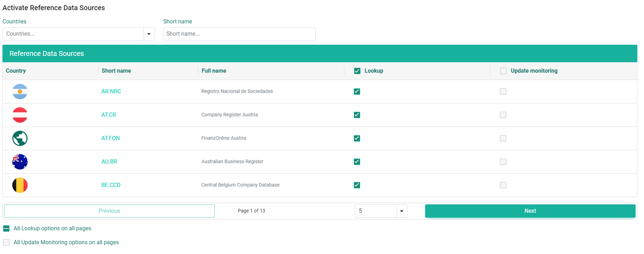
Task: Open the AR.NRC source link
Action: coord(111,91)
